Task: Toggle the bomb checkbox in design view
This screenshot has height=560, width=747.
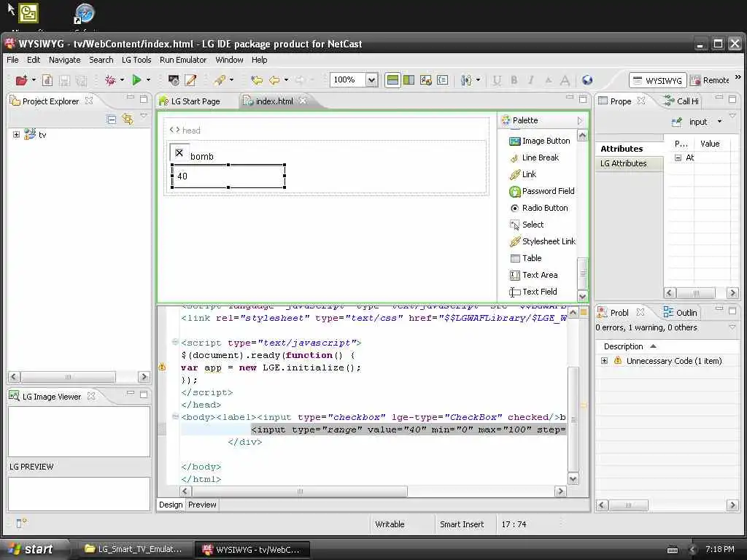Action: (179, 153)
